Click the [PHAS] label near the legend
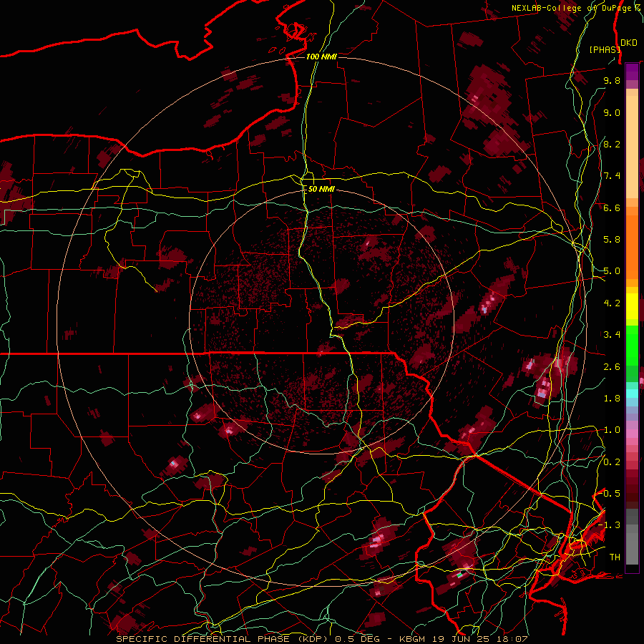This screenshot has width=644, height=644. (605, 49)
